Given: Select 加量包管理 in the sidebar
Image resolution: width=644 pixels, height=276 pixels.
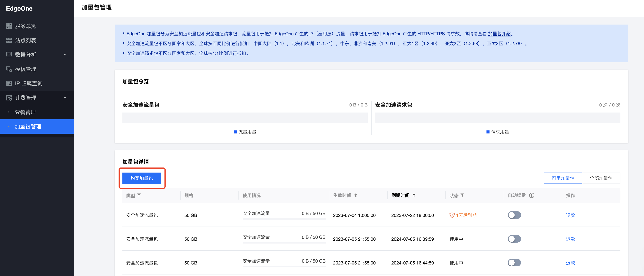Looking at the screenshot, I should pos(37,127).
